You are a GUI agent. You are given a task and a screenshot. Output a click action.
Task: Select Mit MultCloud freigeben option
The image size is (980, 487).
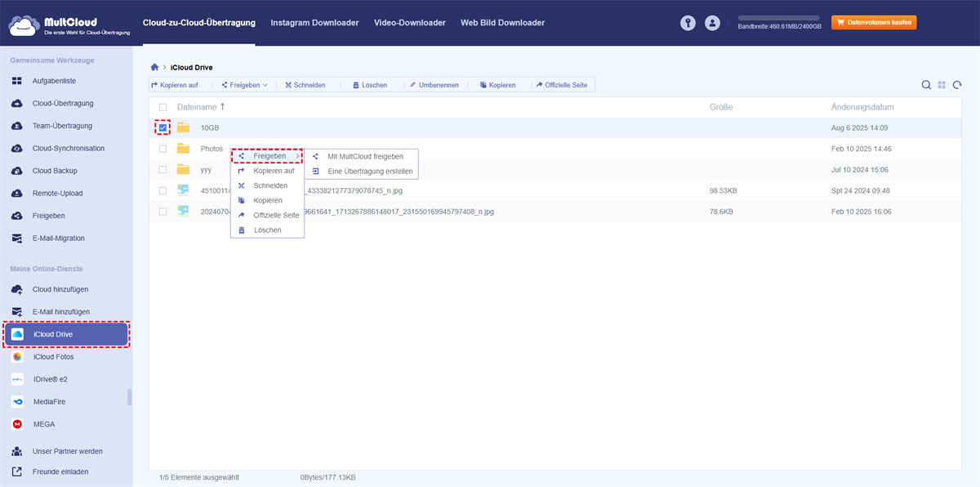364,156
